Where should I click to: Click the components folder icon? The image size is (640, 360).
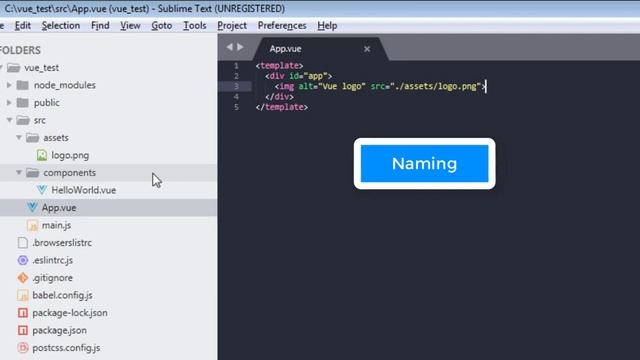point(32,173)
